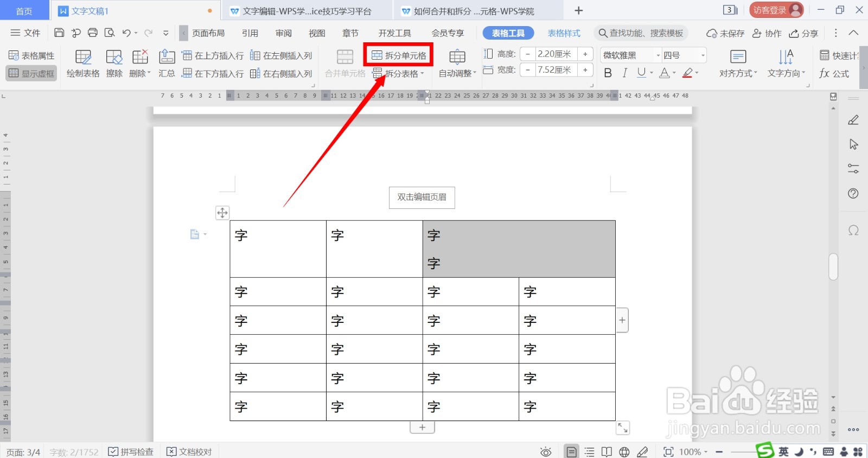The width and height of the screenshot is (868, 458).
Task: Click the visitor login (访客登录) button
Action: [x=776, y=10]
